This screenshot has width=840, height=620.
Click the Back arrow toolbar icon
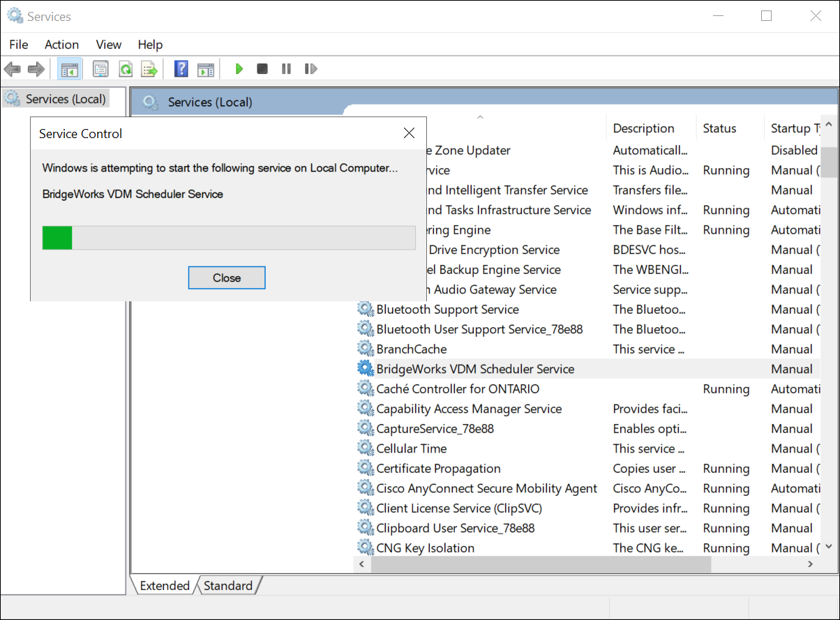(x=12, y=69)
